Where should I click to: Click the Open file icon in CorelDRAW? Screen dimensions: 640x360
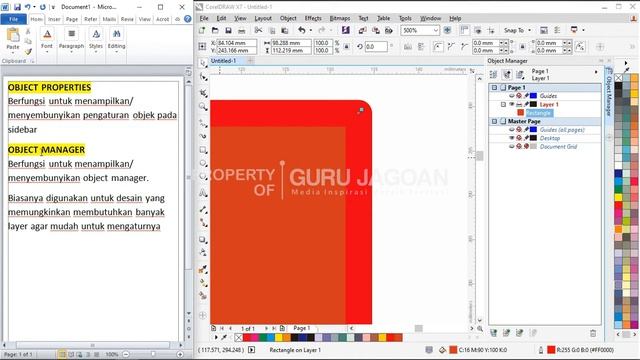click(x=215, y=30)
